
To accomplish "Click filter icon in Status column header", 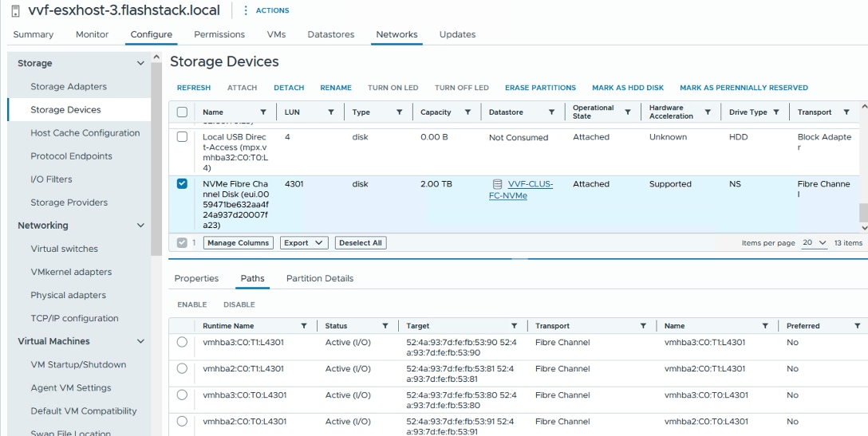I will click(385, 326).
